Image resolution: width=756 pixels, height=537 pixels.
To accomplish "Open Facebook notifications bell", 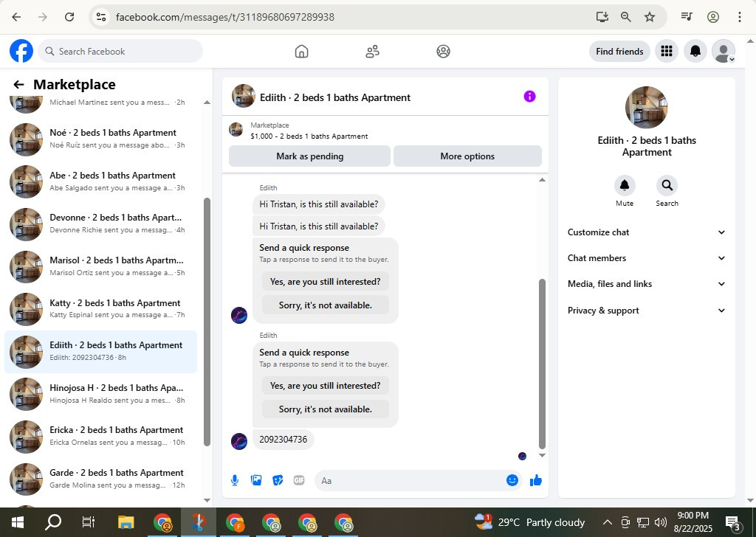I will pyautogui.click(x=695, y=51).
